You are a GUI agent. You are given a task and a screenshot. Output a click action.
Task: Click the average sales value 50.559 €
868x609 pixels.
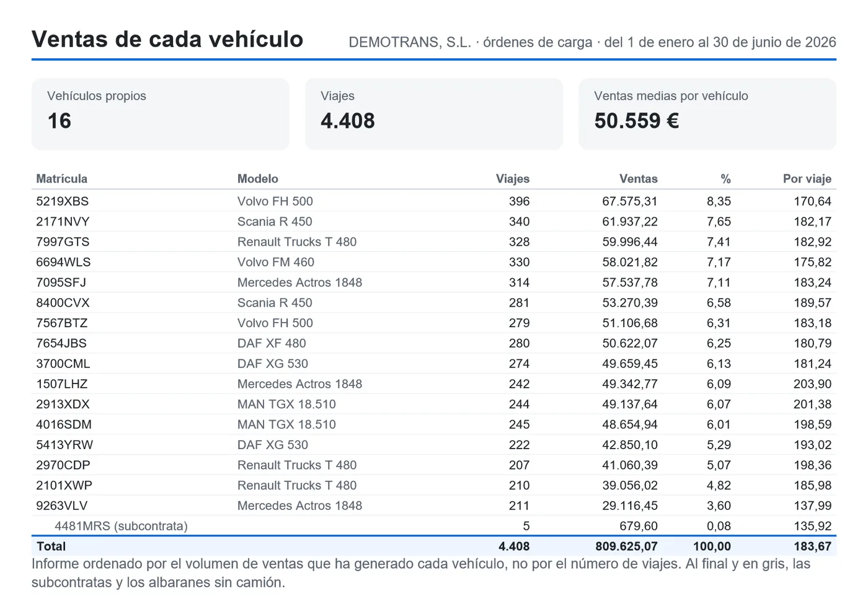coord(637,121)
